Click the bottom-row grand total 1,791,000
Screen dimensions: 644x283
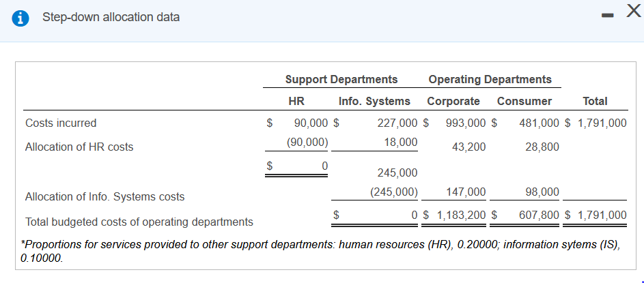coord(602,215)
